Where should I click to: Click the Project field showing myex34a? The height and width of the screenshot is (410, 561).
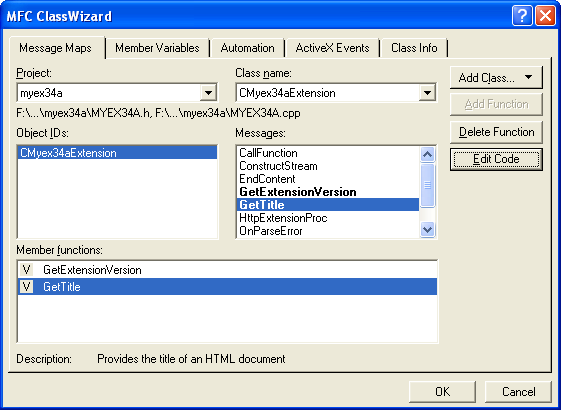pos(117,93)
